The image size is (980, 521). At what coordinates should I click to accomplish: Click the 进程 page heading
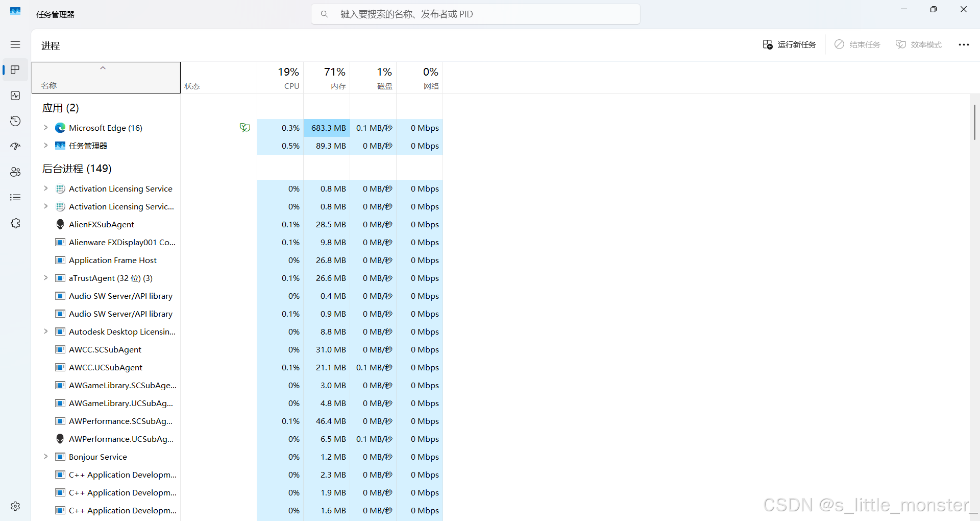click(51, 45)
